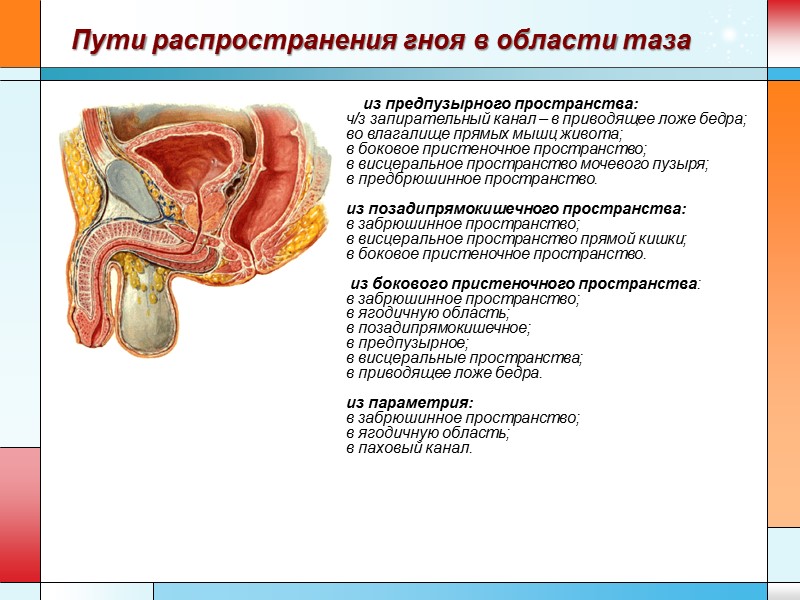The image size is (800, 600).
Task: Click line 'в висцеральные пространства;'
Action: point(464,358)
